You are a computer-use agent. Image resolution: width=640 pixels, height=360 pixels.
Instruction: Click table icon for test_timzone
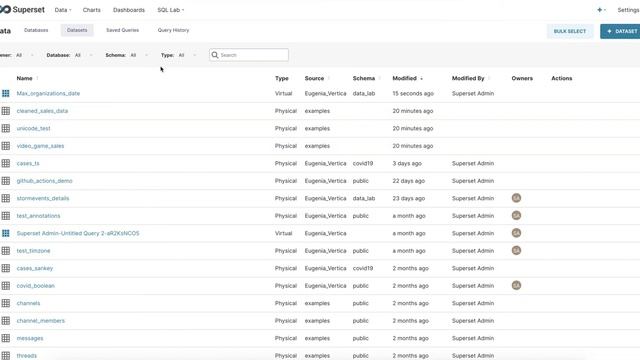tap(6, 251)
